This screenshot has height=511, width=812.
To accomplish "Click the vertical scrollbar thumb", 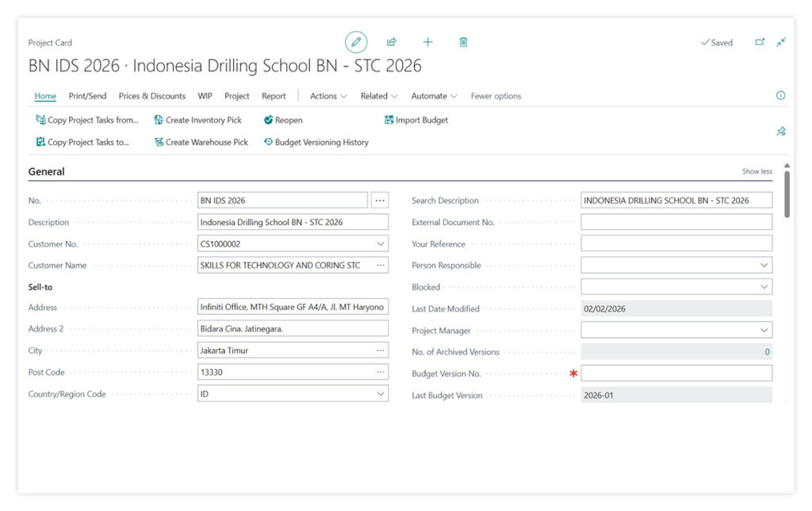I will [x=787, y=194].
